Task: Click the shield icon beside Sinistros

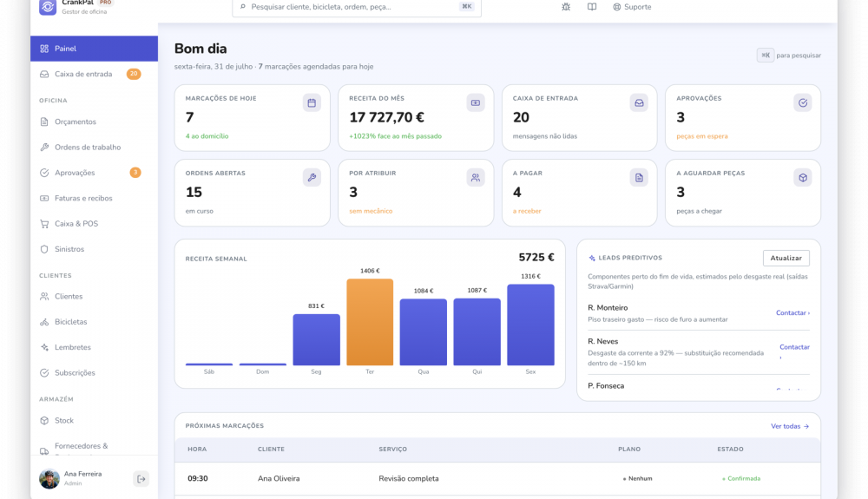Action: tap(44, 249)
